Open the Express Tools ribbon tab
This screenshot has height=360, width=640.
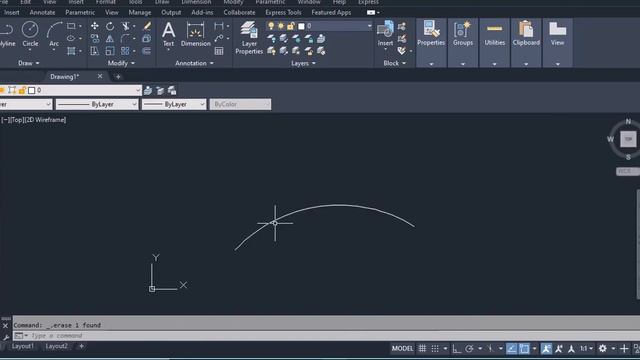click(283, 13)
